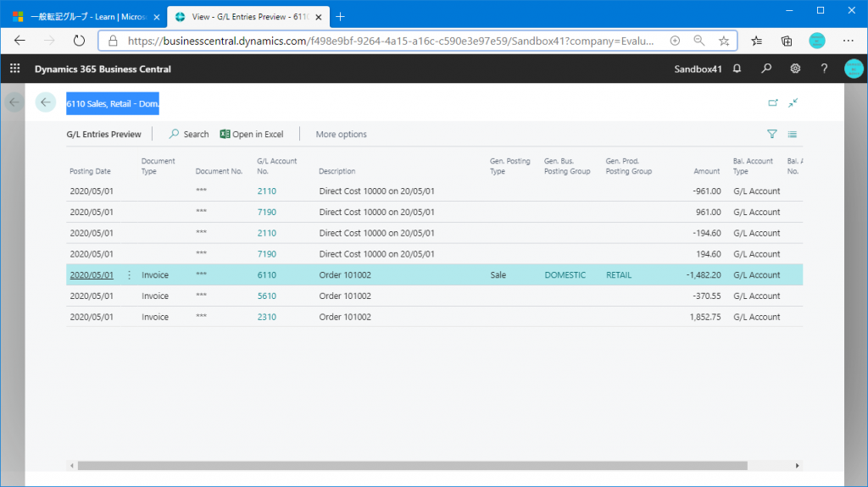Sort by the Posting Date column header
Image resolution: width=868 pixels, height=487 pixels.
click(90, 171)
